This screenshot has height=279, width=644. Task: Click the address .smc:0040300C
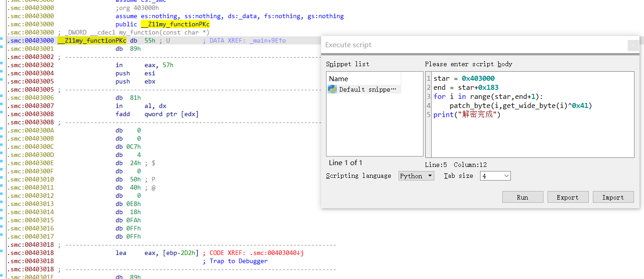(30, 147)
